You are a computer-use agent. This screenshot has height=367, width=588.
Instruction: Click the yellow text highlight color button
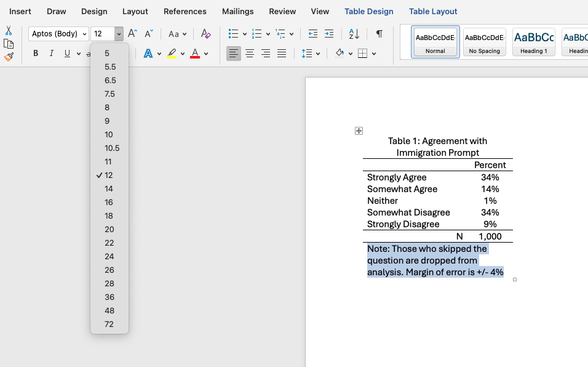point(172,54)
